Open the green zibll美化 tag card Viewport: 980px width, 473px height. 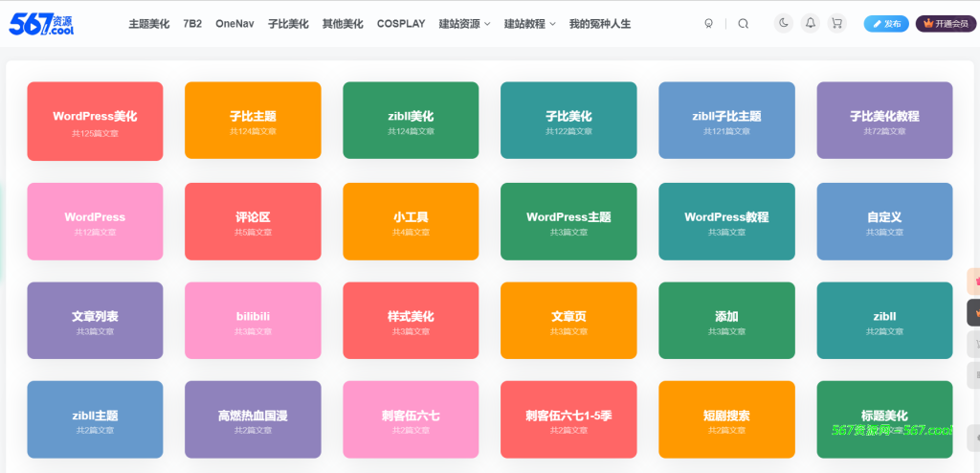pyautogui.click(x=411, y=120)
